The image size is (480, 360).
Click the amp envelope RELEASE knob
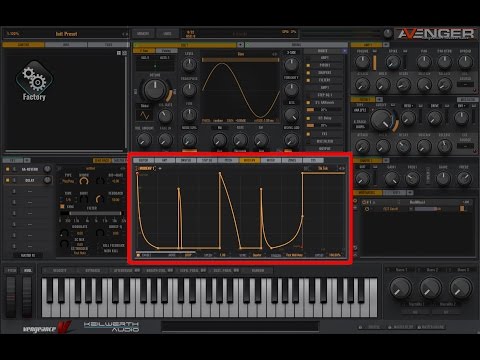click(x=444, y=85)
